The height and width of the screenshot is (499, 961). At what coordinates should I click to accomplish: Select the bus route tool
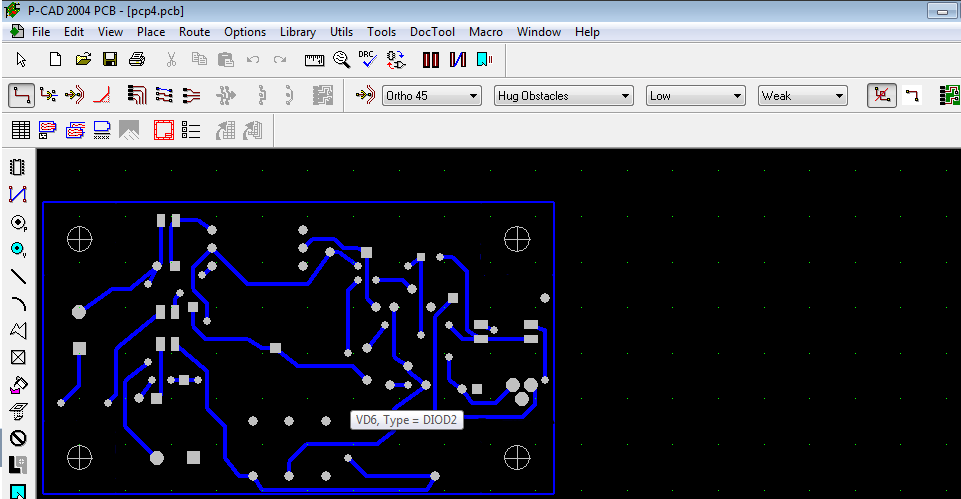(x=137, y=96)
